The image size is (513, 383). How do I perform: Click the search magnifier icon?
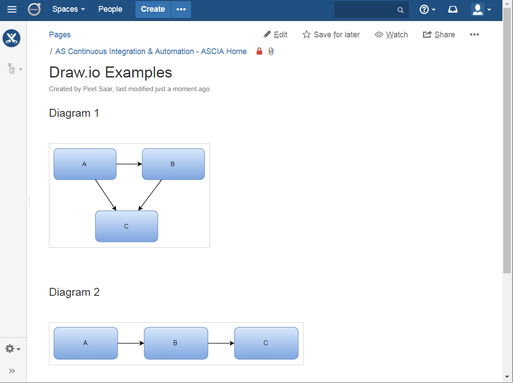tap(400, 10)
